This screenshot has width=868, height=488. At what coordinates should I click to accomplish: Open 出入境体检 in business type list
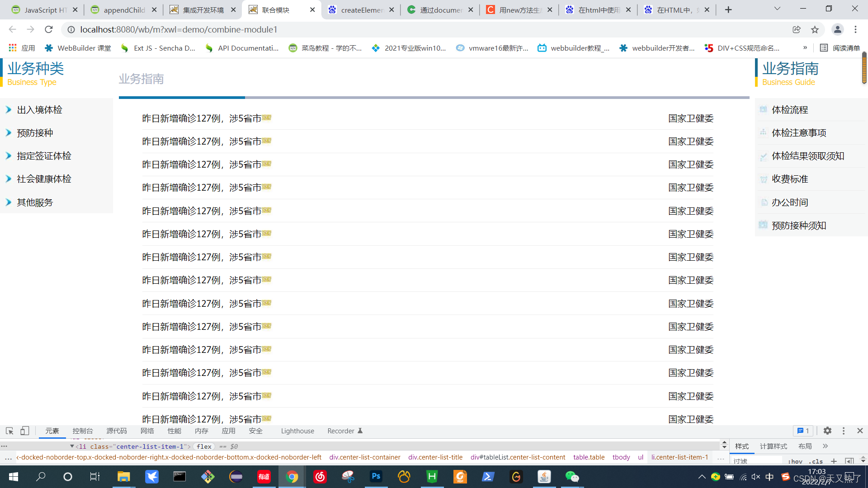(x=40, y=110)
